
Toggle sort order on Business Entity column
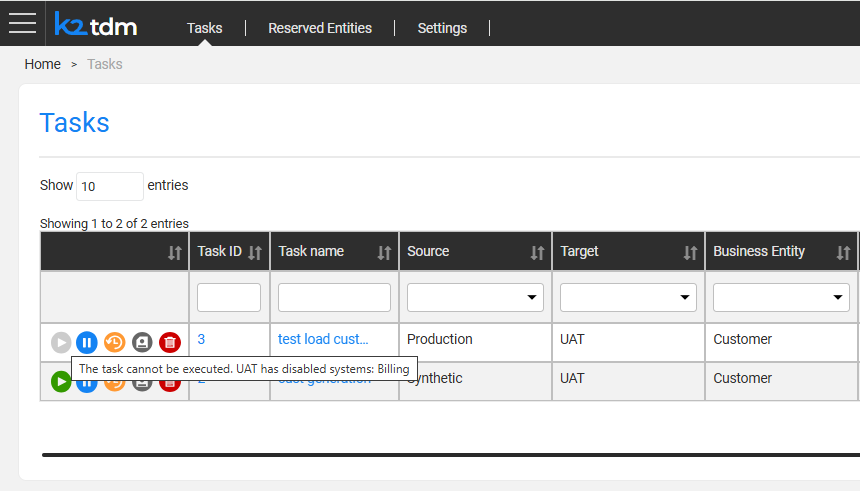[842, 252]
